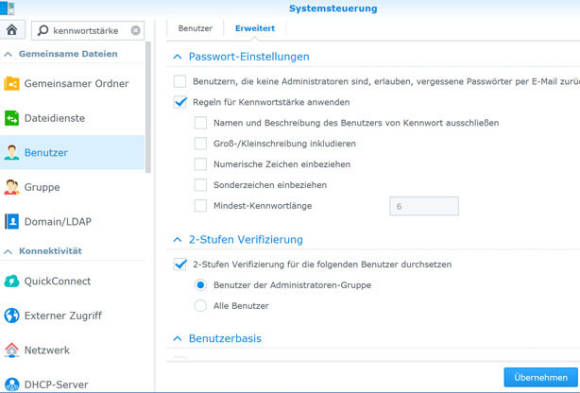The width and height of the screenshot is (580, 393).
Task: Select Externer Zugriff in sidebar
Action: pos(72,316)
